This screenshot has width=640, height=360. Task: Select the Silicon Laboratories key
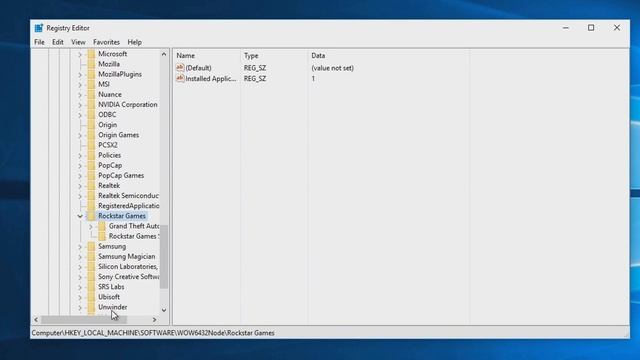[128, 267]
